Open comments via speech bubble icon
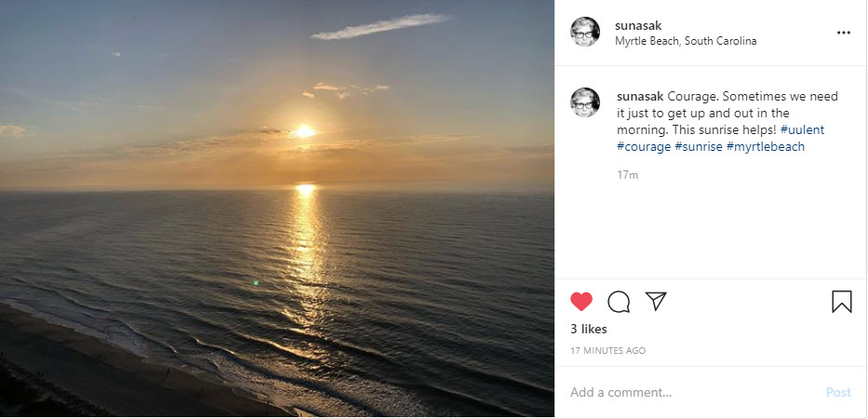Screen dimensions: 868x419 pyautogui.click(x=619, y=302)
